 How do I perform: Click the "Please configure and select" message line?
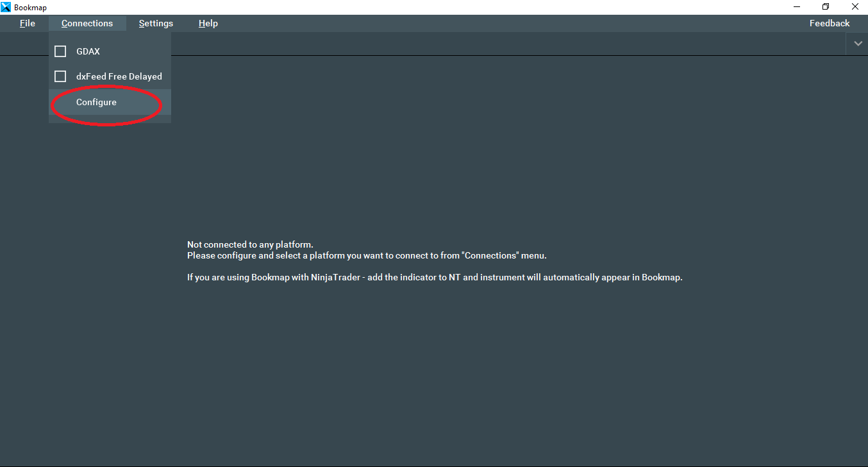[x=366, y=255]
